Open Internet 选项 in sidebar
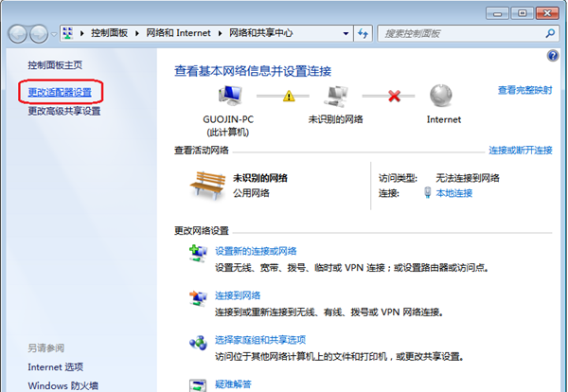Viewport: 568px width, 392px height. tap(56, 367)
